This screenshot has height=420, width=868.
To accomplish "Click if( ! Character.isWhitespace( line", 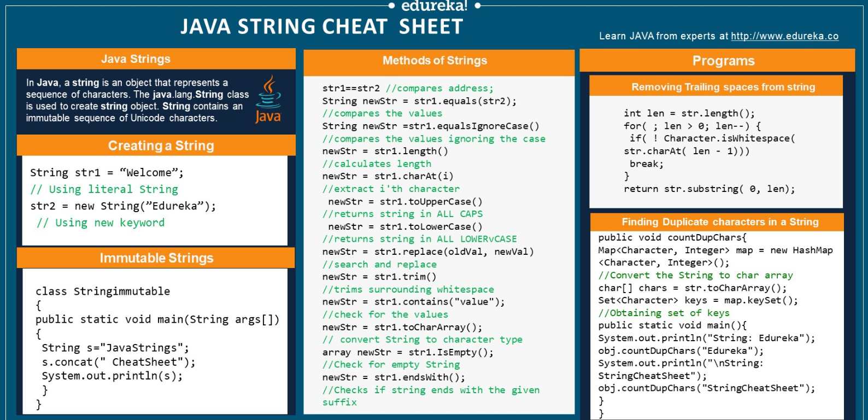I will (712, 139).
